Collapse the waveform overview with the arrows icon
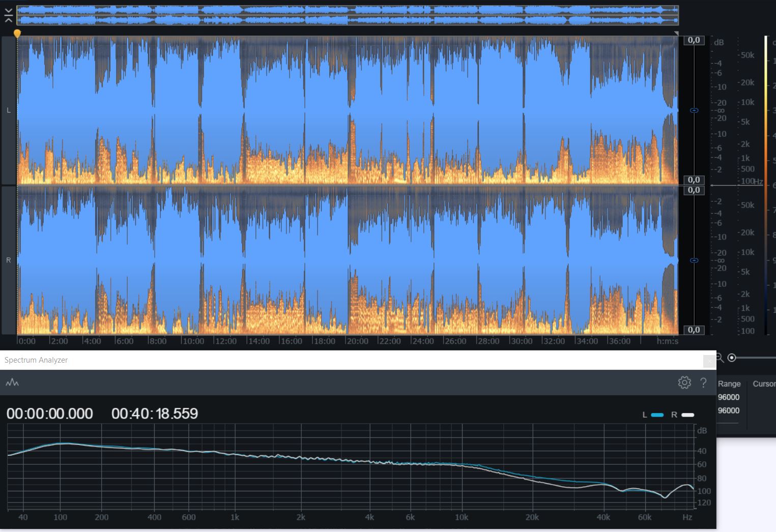Image resolution: width=776 pixels, height=532 pixels. coord(9,15)
